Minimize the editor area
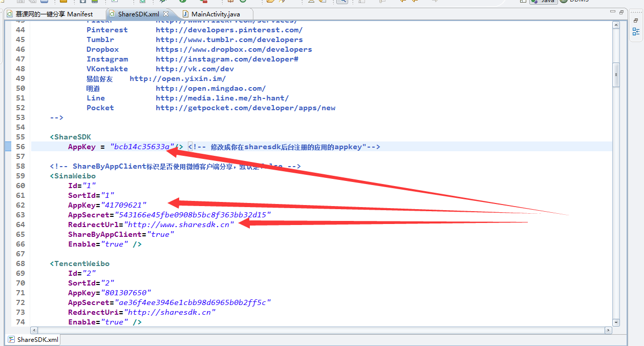The width and height of the screenshot is (644, 346). [x=612, y=12]
